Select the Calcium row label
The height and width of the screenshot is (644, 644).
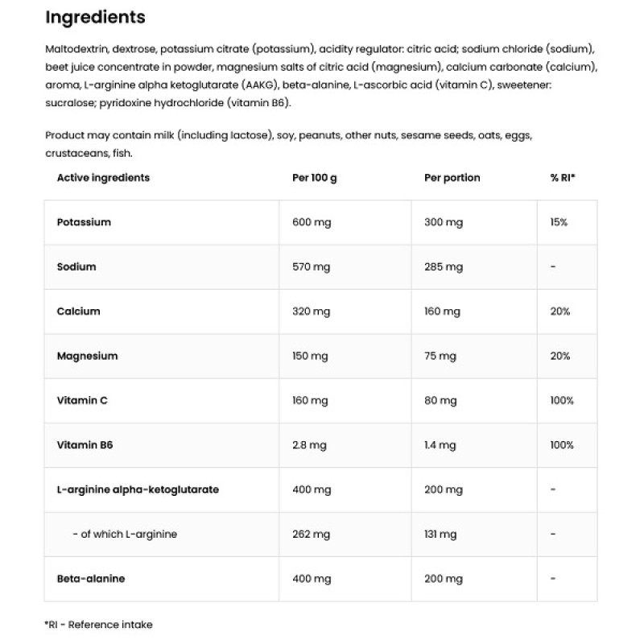[x=78, y=312]
